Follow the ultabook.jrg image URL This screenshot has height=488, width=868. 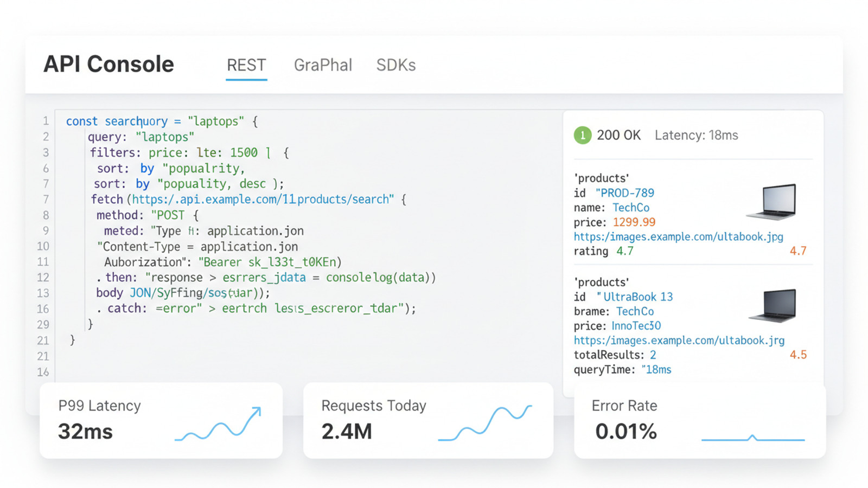[x=679, y=341]
